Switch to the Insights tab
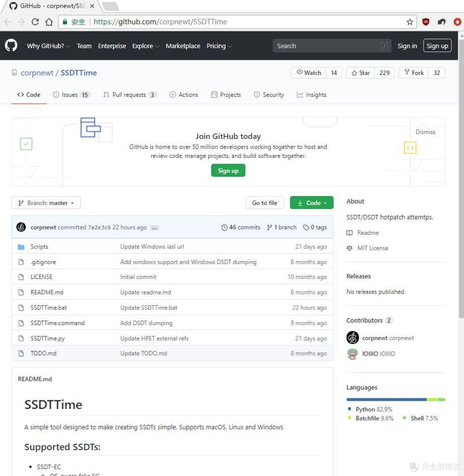Viewport: 464px width, 476px height. click(x=311, y=95)
